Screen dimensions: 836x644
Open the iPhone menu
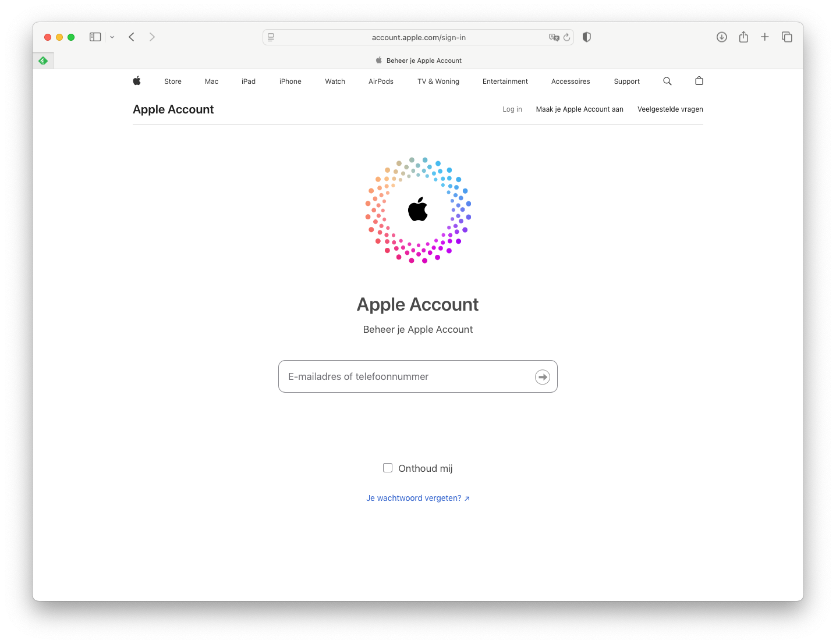pyautogui.click(x=291, y=81)
